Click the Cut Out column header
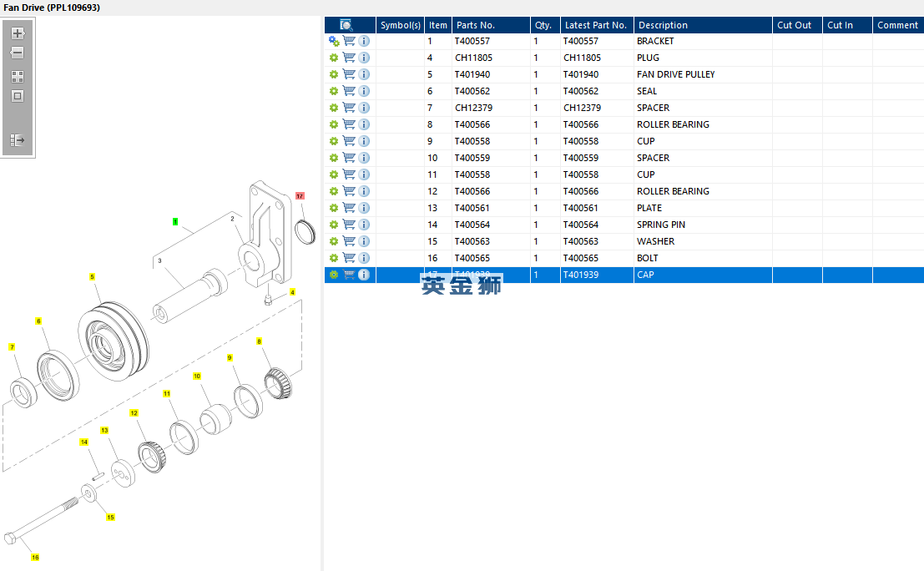The height and width of the screenshot is (571, 924). click(x=797, y=25)
